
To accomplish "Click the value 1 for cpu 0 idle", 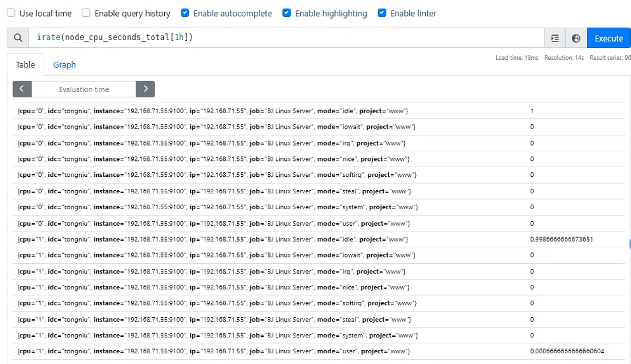I will coord(532,111).
